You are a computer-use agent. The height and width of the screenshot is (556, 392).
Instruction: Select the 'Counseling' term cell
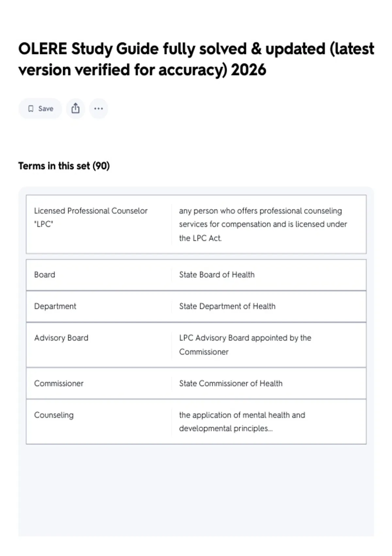[x=54, y=415]
